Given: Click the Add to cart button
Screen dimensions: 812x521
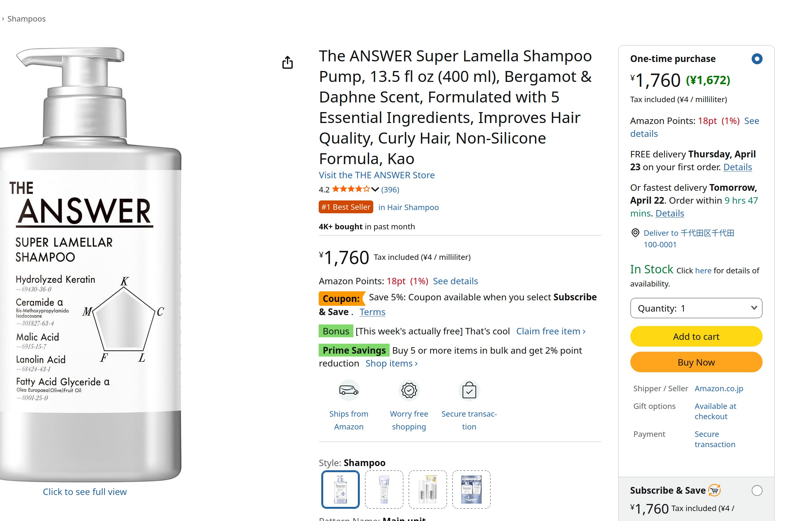Looking at the screenshot, I should (696, 336).
